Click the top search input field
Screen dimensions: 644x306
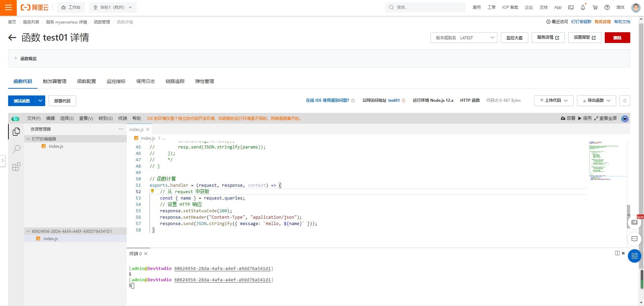(x=426, y=7)
